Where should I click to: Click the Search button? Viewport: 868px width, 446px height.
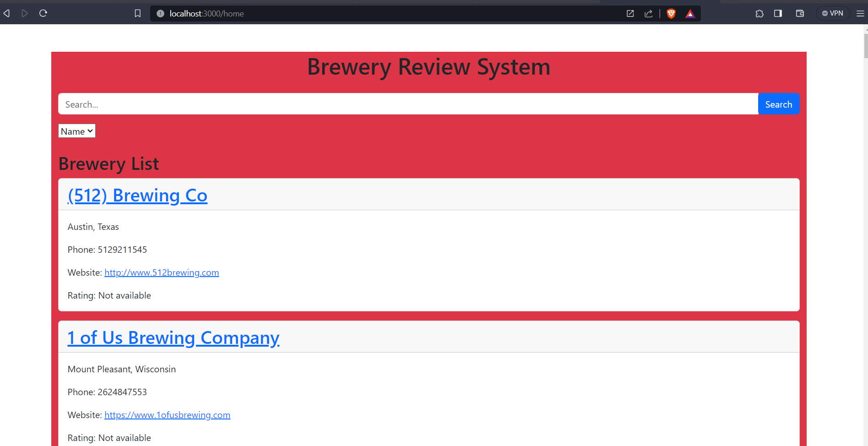(779, 104)
